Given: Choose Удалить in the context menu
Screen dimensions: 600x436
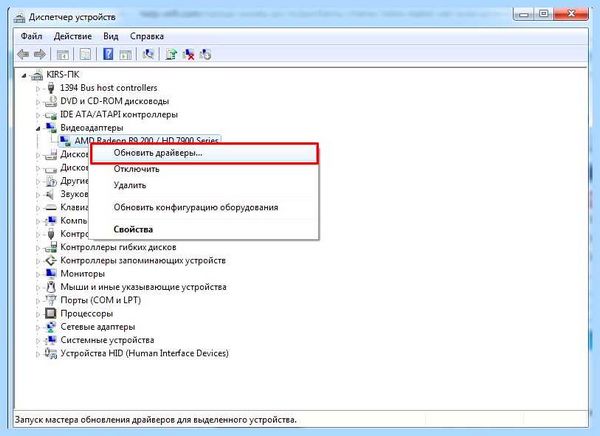Looking at the screenshot, I should point(204,185).
